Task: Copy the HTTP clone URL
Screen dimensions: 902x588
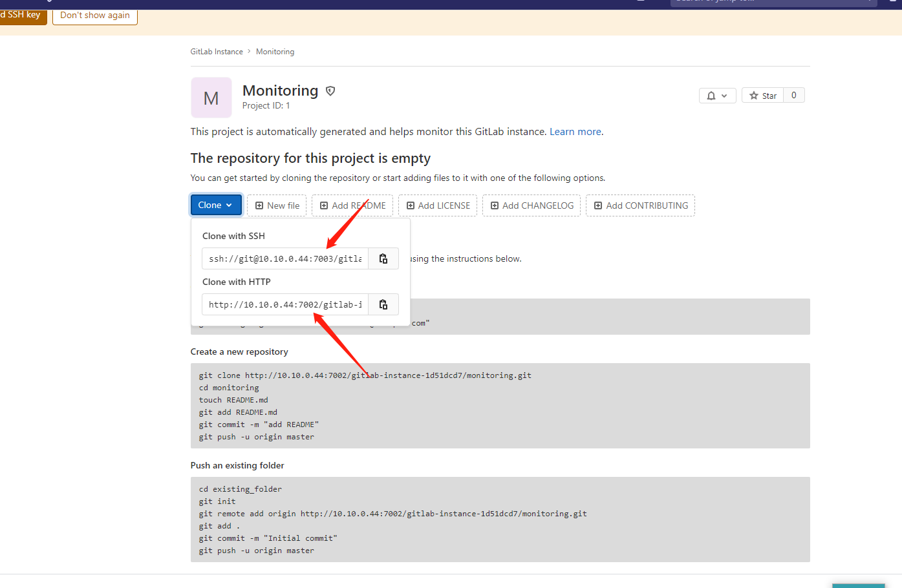Action: [x=383, y=304]
